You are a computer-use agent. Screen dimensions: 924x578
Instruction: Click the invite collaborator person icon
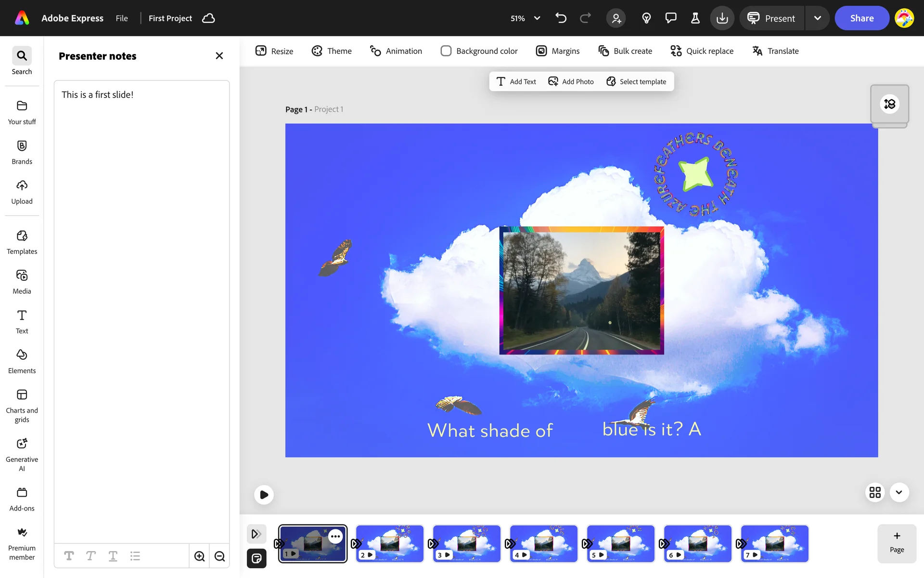(x=616, y=18)
